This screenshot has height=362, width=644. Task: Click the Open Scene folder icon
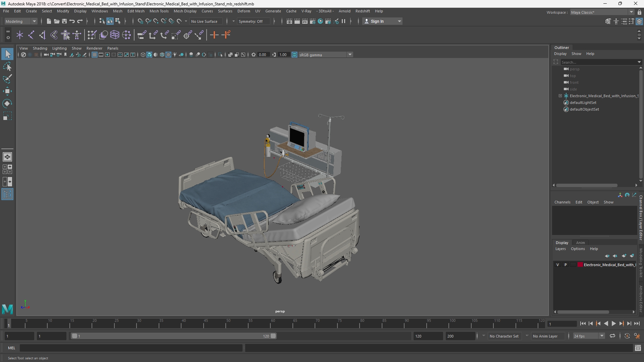coord(56,21)
